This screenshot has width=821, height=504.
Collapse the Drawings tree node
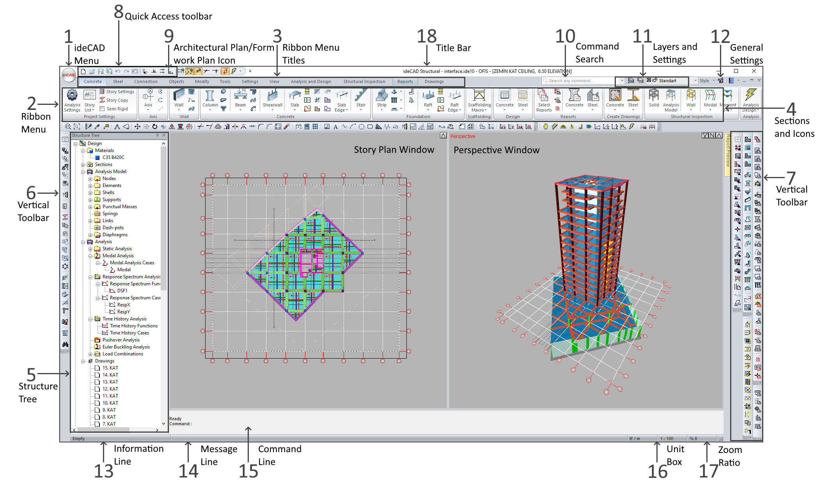point(83,361)
